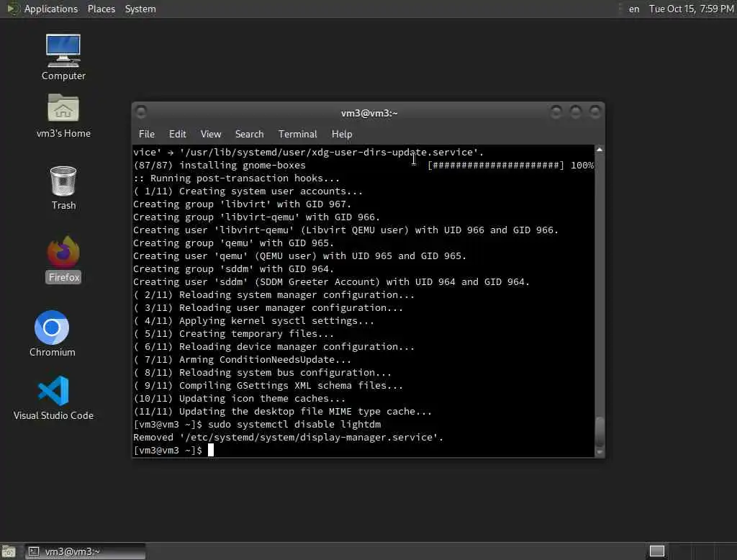Open the Trash desktop icon
Viewport: 737px width, 560px height.
[x=63, y=188]
